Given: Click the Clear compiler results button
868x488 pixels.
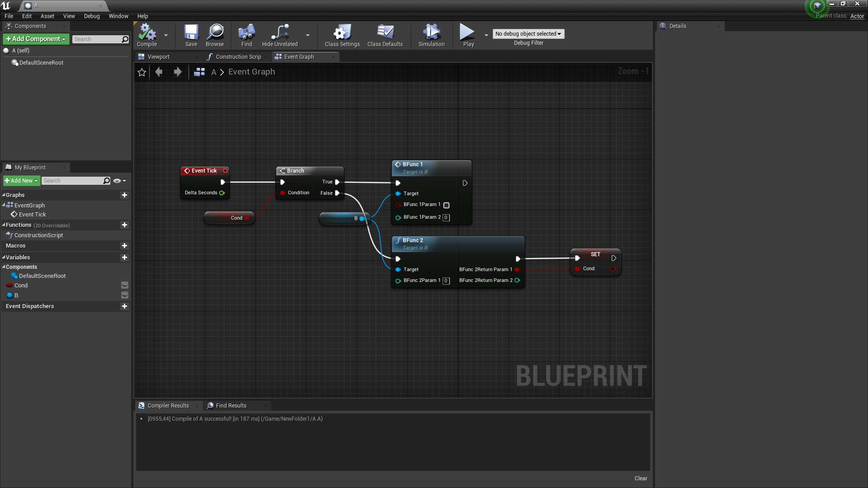Looking at the screenshot, I should [x=641, y=479].
